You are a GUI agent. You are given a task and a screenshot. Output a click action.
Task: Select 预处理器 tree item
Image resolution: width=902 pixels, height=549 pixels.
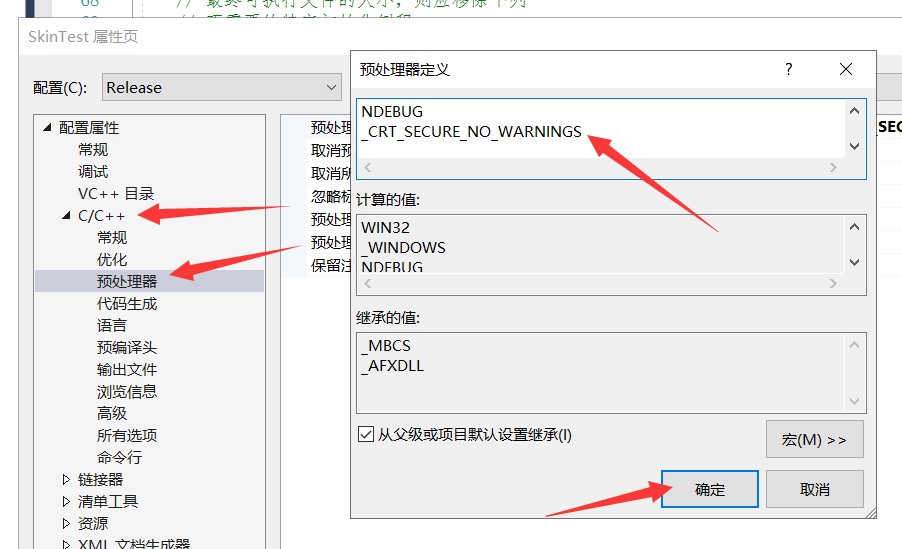click(127, 281)
